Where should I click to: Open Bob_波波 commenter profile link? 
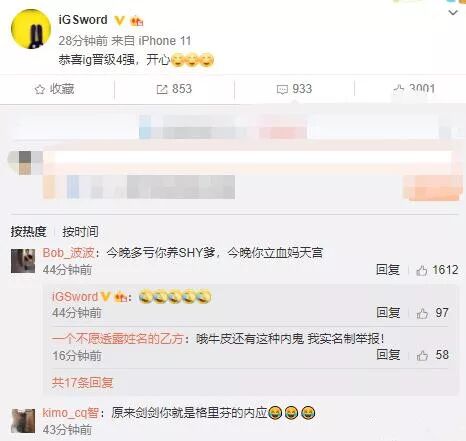coord(68,253)
